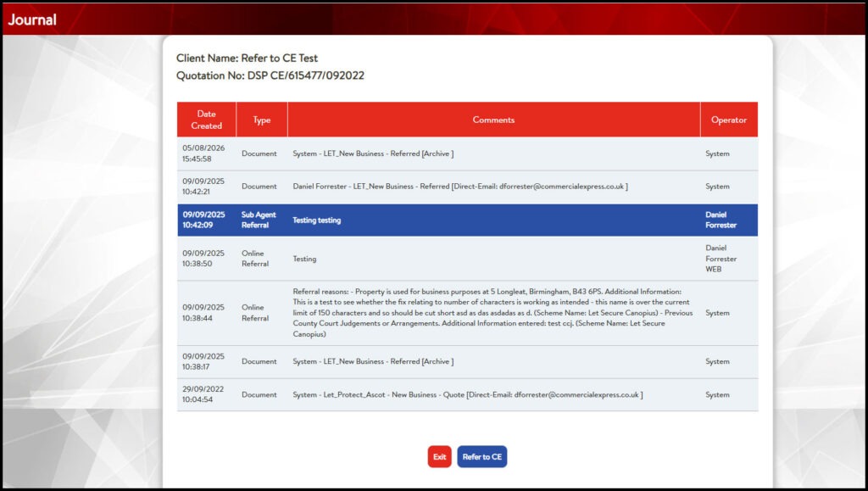Click the red Exit button
Screen dimensions: 868x491
coord(439,457)
